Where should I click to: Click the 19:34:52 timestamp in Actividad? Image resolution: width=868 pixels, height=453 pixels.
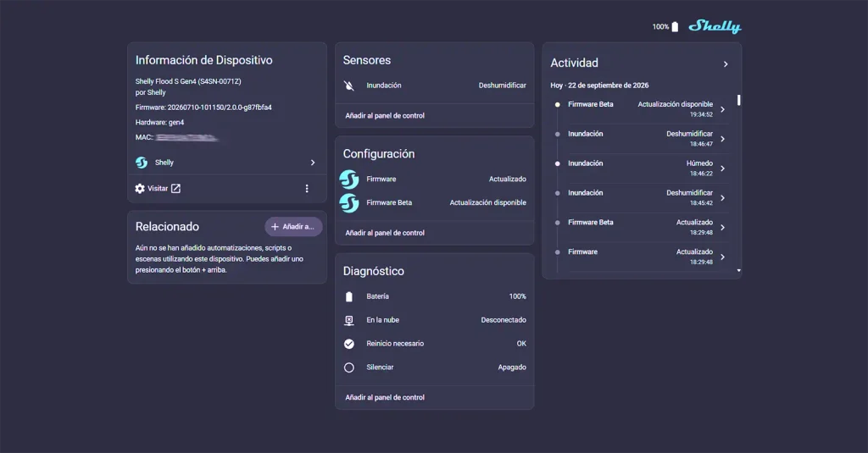click(x=701, y=115)
